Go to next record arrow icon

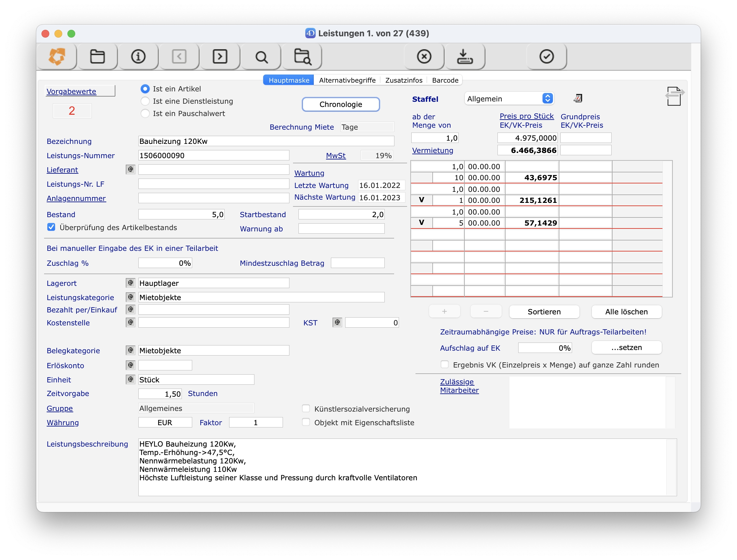(220, 56)
